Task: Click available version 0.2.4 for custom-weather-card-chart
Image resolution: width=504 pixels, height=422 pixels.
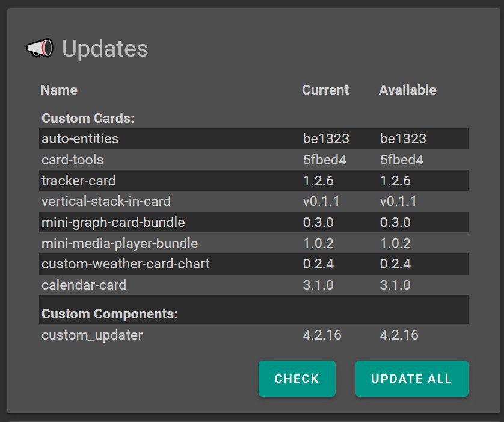Action: pyautogui.click(x=395, y=264)
